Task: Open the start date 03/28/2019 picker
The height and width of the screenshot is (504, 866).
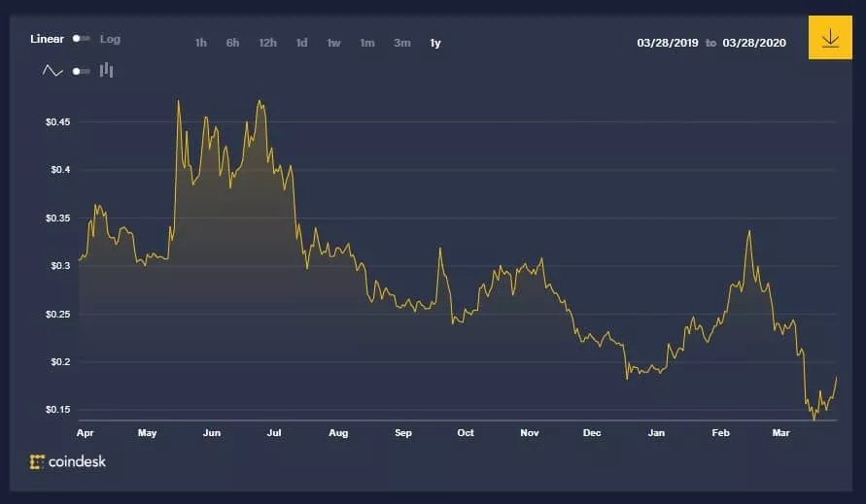Action: point(668,43)
